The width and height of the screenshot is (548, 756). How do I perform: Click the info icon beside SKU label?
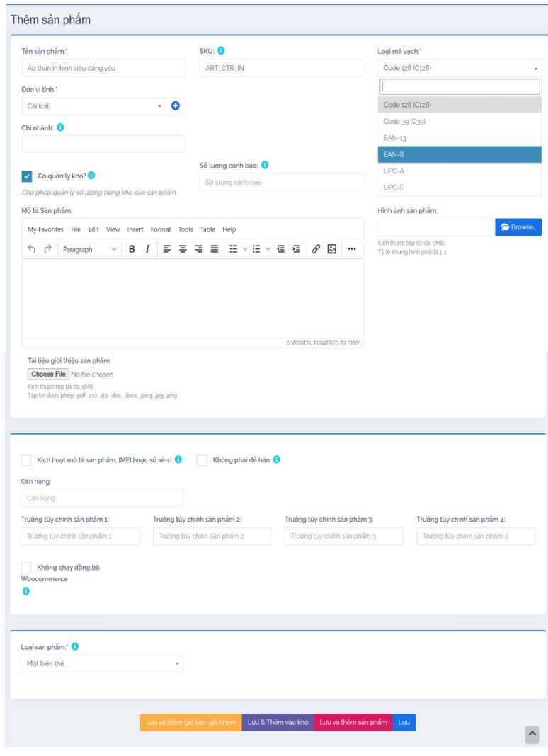coord(221,51)
